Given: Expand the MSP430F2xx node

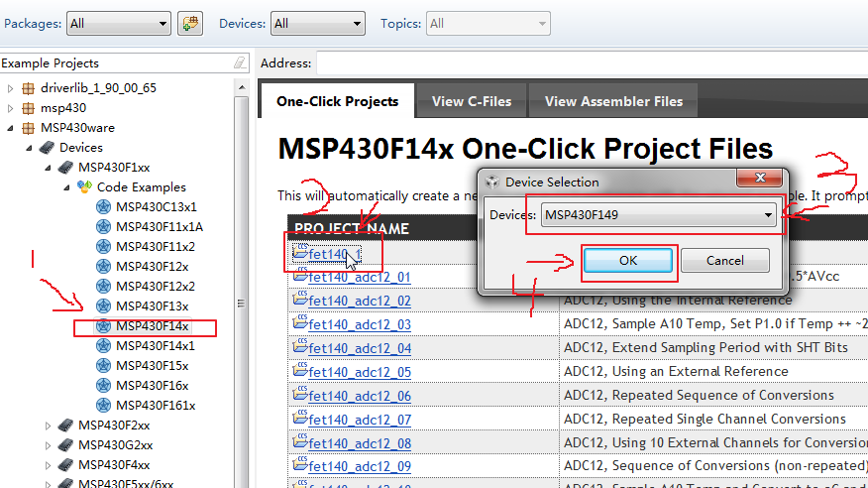Looking at the screenshot, I should pos(48,426).
